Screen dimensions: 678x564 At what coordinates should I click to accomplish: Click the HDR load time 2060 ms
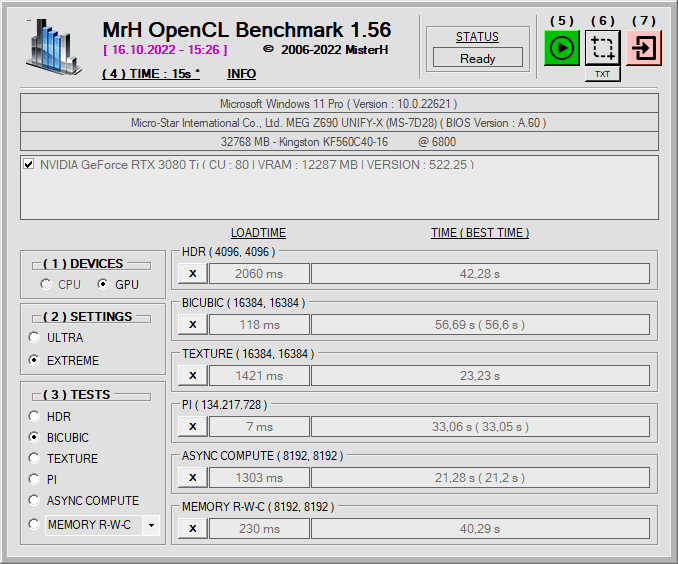tap(259, 273)
